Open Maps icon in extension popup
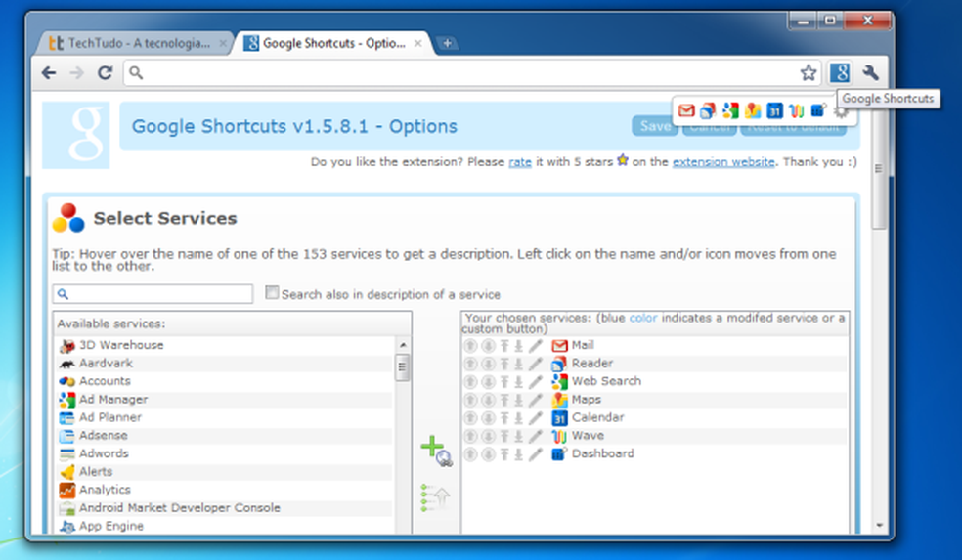The height and width of the screenshot is (560, 962). (753, 111)
